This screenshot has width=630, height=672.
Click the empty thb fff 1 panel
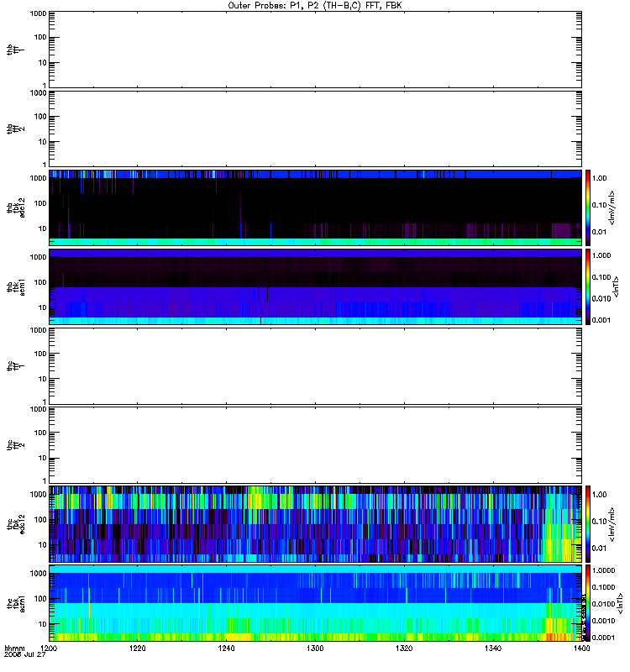(x=315, y=50)
